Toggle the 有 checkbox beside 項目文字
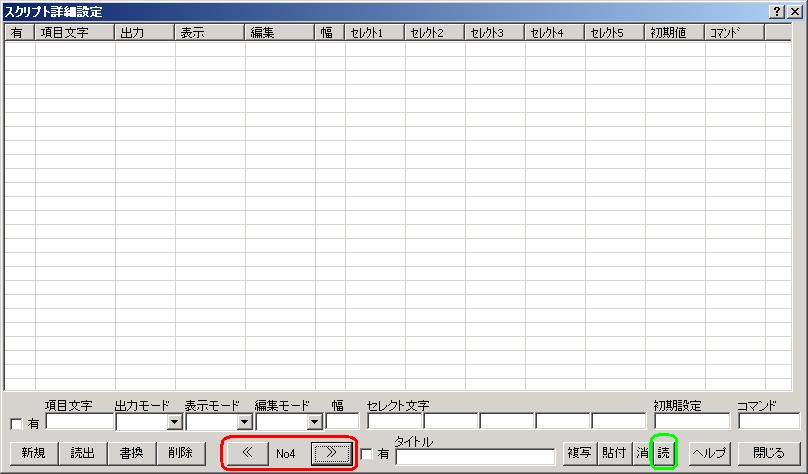Screen dimensions: 808x474 pyautogui.click(x=16, y=424)
